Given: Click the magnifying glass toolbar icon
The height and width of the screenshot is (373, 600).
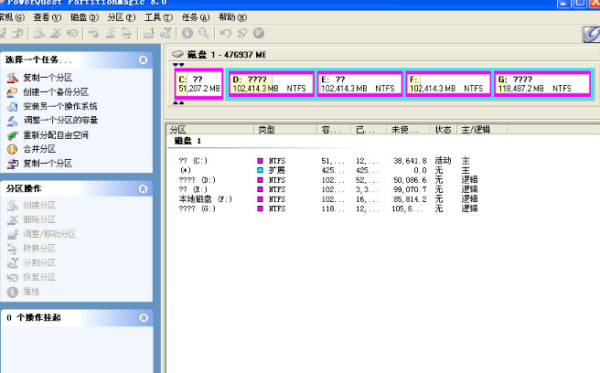Looking at the screenshot, I should [204, 33].
